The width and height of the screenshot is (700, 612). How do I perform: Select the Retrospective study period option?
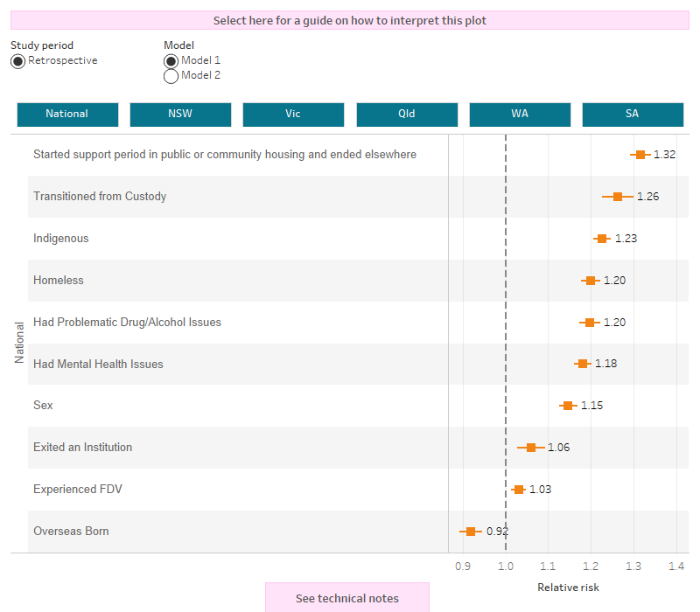[17, 60]
